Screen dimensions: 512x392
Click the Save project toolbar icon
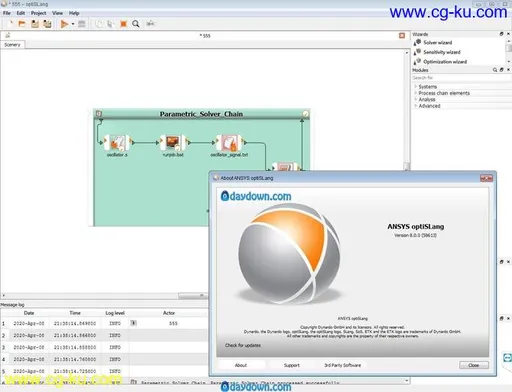click(35, 24)
